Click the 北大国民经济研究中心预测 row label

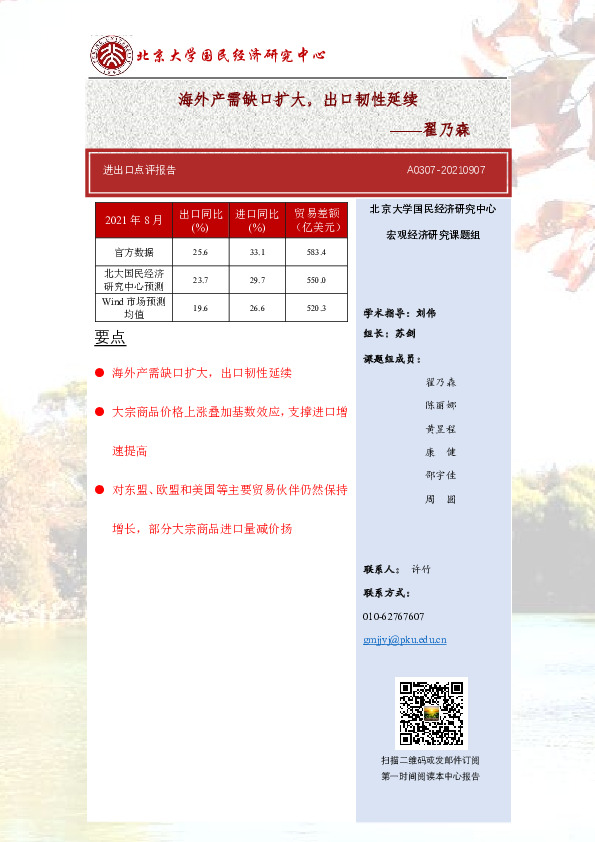click(134, 280)
